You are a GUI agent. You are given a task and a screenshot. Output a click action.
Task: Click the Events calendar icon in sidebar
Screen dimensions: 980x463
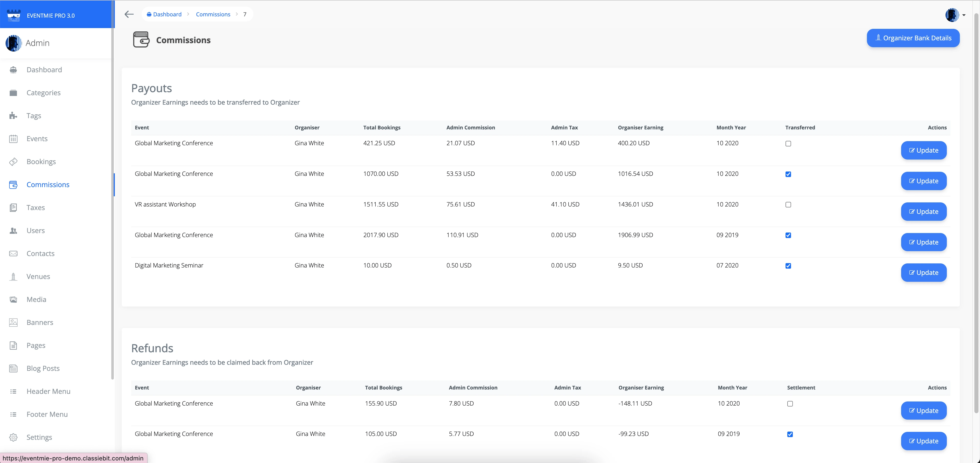tap(13, 139)
